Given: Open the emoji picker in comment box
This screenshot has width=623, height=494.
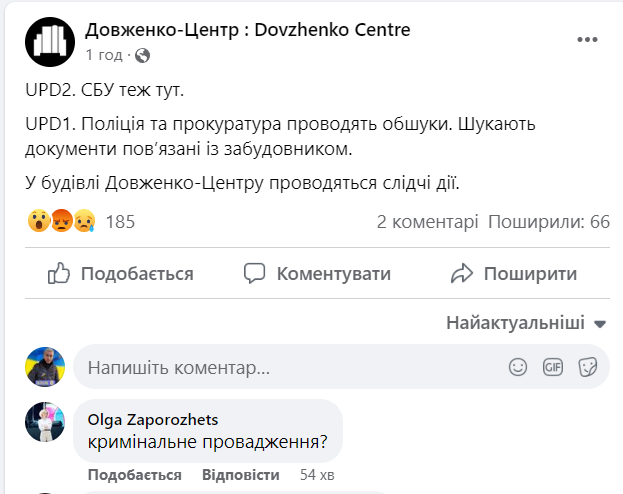Looking at the screenshot, I should pos(518,367).
